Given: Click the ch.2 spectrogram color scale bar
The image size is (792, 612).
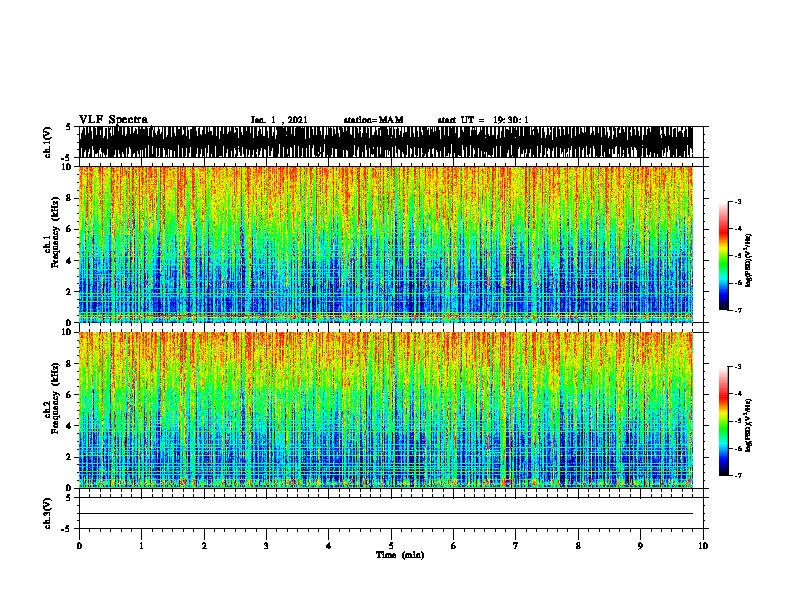Looking at the screenshot, I should coord(723,421).
